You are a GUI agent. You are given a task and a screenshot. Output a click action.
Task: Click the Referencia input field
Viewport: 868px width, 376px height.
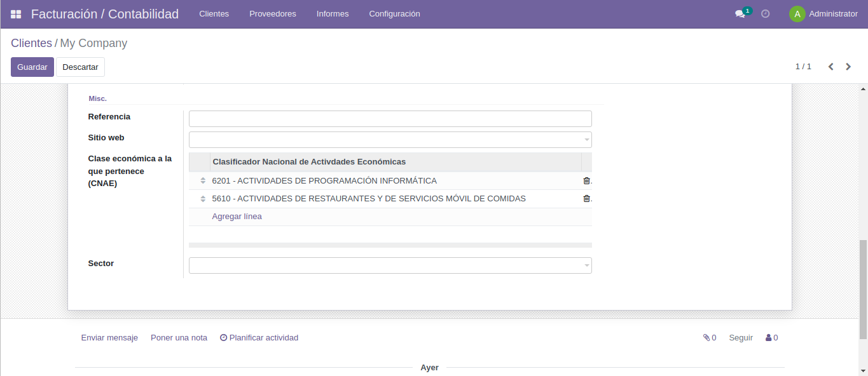click(390, 118)
